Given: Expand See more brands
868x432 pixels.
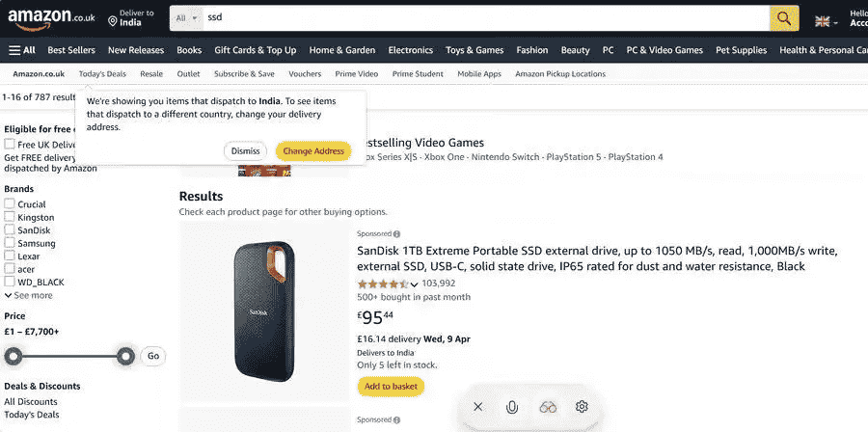Looking at the screenshot, I should [29, 295].
